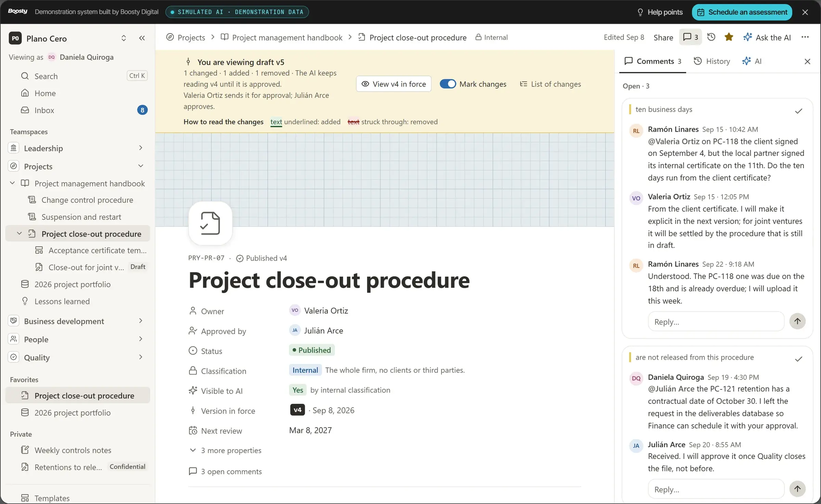Collapse Project management handbook tree
821x504 pixels.
tap(12, 183)
